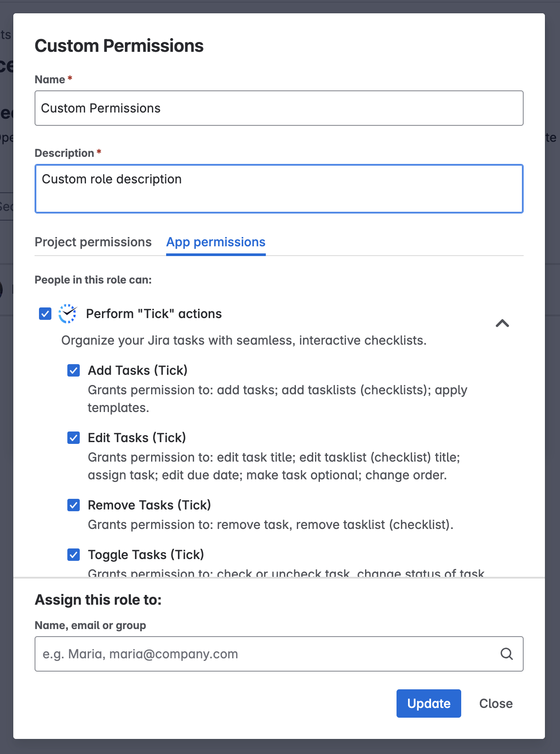Click the Update button
Image resolution: width=560 pixels, height=754 pixels.
tap(428, 703)
